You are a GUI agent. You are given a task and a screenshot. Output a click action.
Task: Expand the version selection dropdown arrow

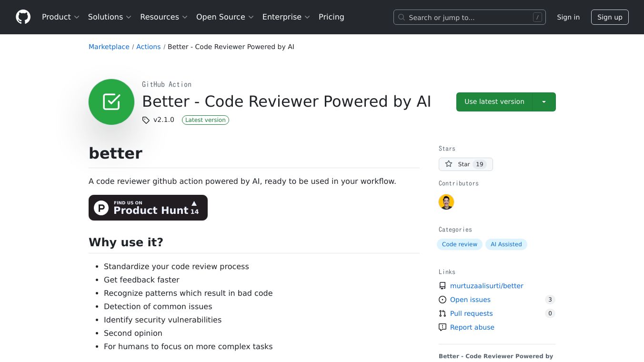click(x=544, y=102)
